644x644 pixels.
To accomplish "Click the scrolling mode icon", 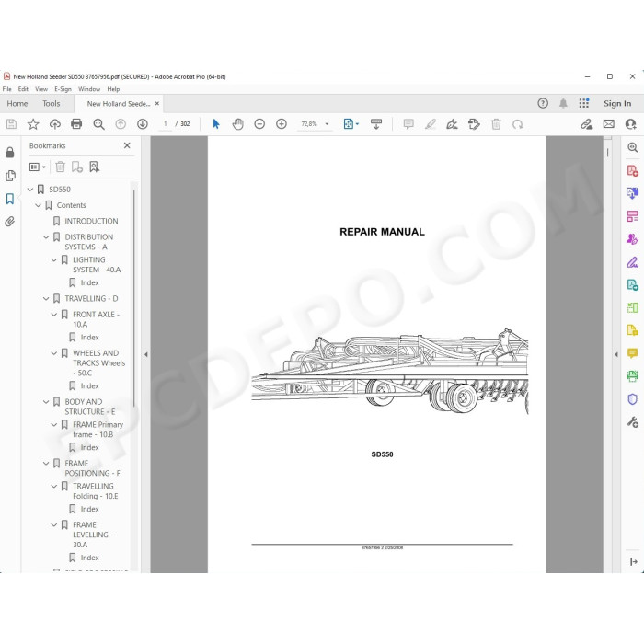I will click(375, 124).
